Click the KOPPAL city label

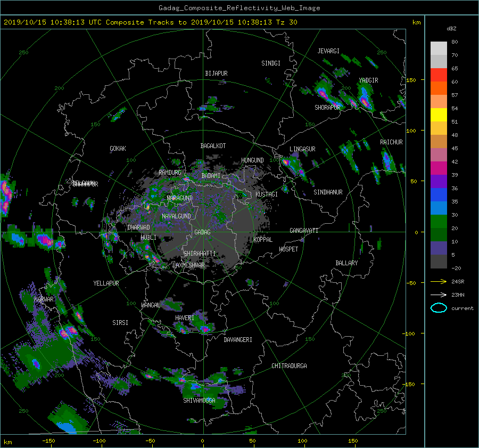(263, 240)
